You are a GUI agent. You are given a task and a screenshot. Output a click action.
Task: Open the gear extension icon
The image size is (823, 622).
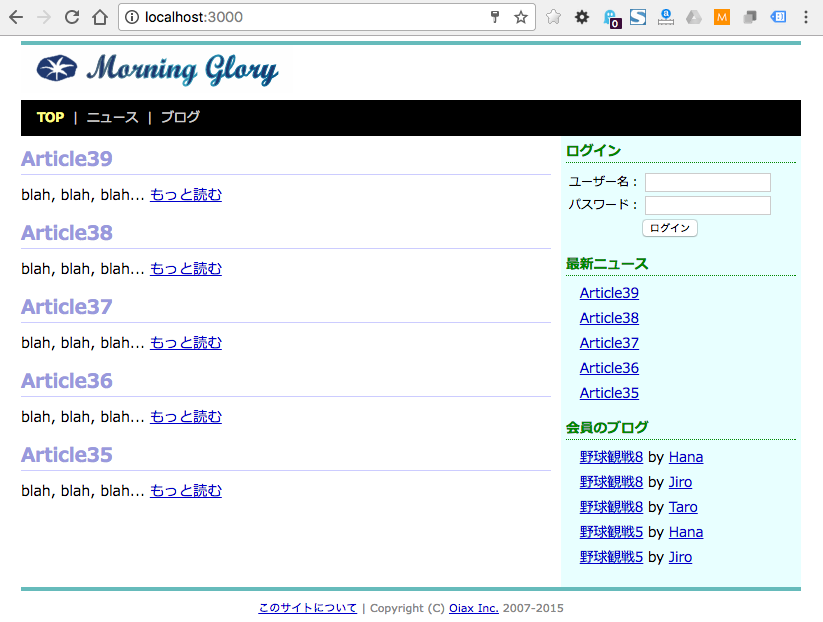tap(582, 17)
